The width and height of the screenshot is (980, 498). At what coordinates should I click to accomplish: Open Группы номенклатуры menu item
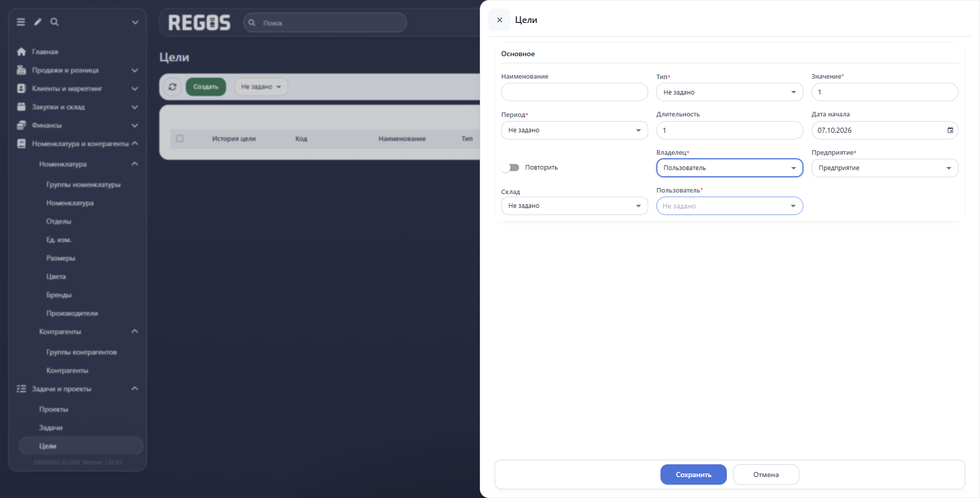83,184
